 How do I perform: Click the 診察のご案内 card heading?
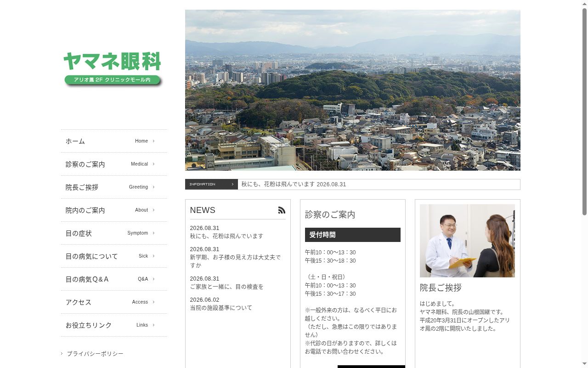coord(330,215)
